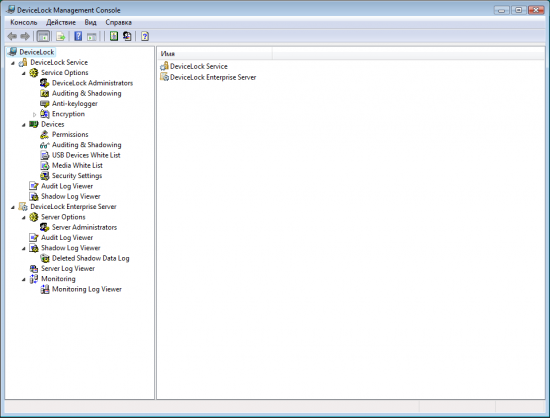Screen dimensions: 550x418
Task: Click the Permissions icon under Devices
Action: [45, 135]
